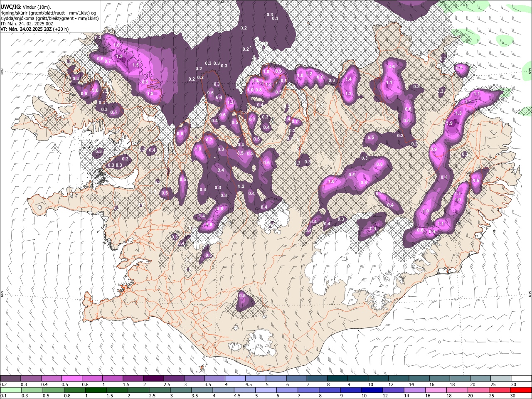The image size is (532, 399).
Task: Click the 'slydda/snjókoma (grátt/bleikt/grænt' description line
Action: pyautogui.click(x=49, y=18)
